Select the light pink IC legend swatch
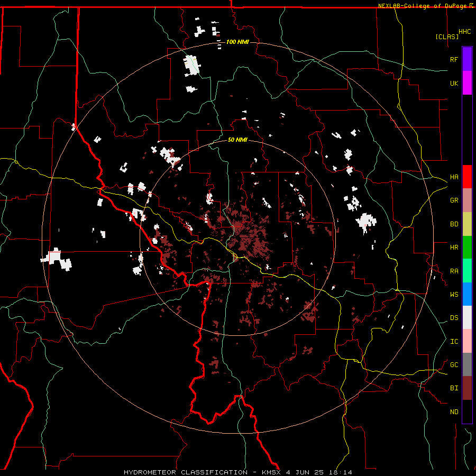The width and height of the screenshot is (476, 476). pyautogui.click(x=467, y=341)
